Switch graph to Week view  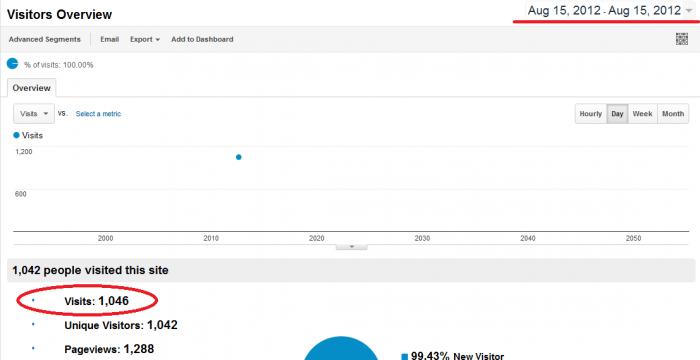(642, 113)
